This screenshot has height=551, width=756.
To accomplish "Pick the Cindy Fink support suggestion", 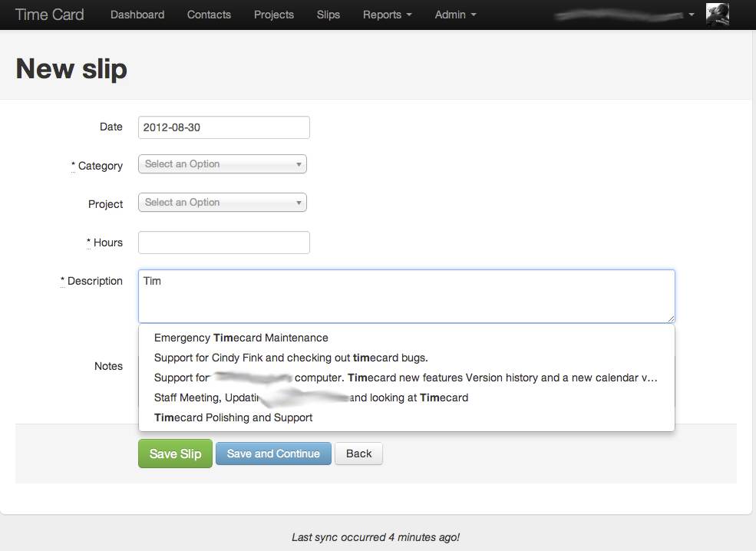I will [291, 358].
